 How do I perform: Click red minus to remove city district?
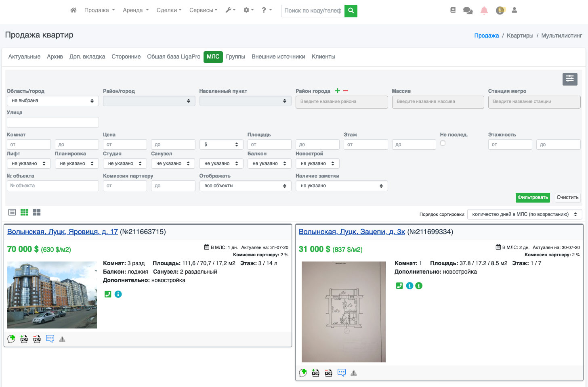[346, 91]
